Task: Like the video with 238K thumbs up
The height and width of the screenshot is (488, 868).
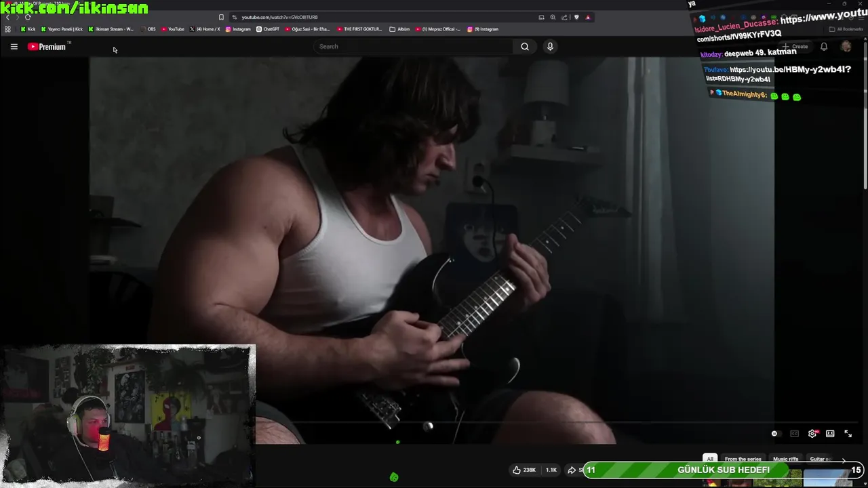Action: pyautogui.click(x=524, y=470)
